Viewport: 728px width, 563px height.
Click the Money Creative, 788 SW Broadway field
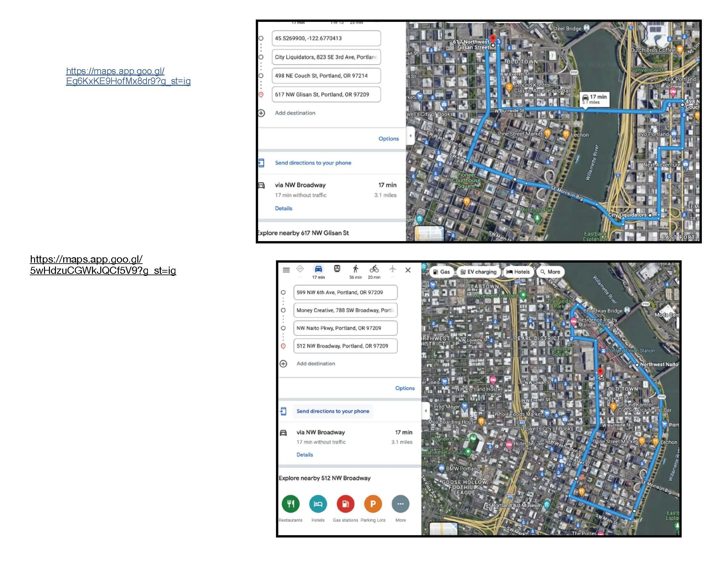coord(345,310)
